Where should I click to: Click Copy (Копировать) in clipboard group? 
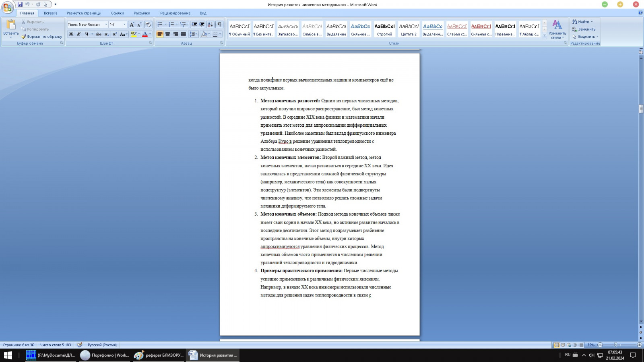pos(35,29)
